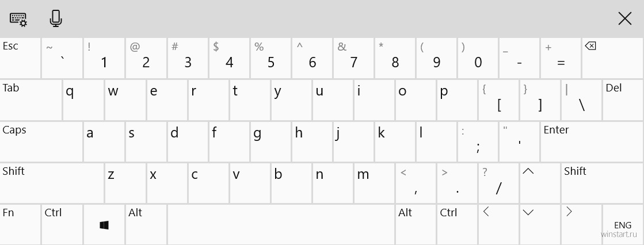Toggle the Fn key
Screen dimensions: 644x245
pyautogui.click(x=20, y=225)
